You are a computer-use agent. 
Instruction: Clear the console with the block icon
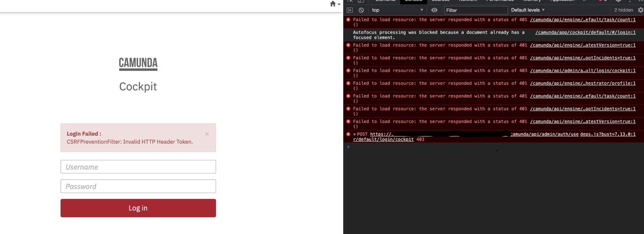pos(361,10)
